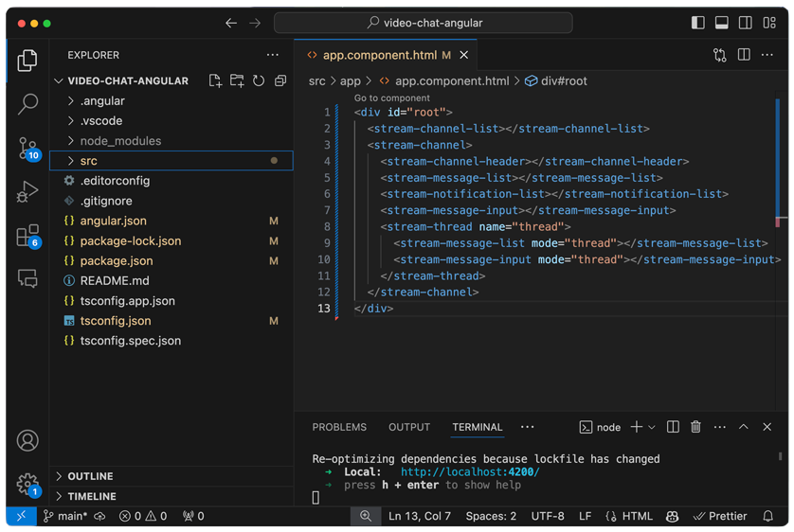Click the src breadcrumb segment
Viewport: 794px width, 532px height.
(317, 80)
